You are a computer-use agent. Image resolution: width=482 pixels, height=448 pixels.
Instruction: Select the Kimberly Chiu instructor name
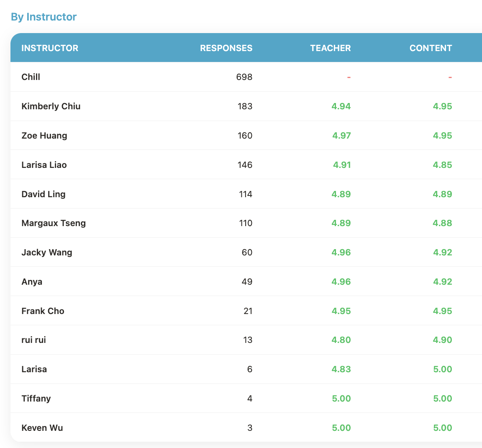51,106
